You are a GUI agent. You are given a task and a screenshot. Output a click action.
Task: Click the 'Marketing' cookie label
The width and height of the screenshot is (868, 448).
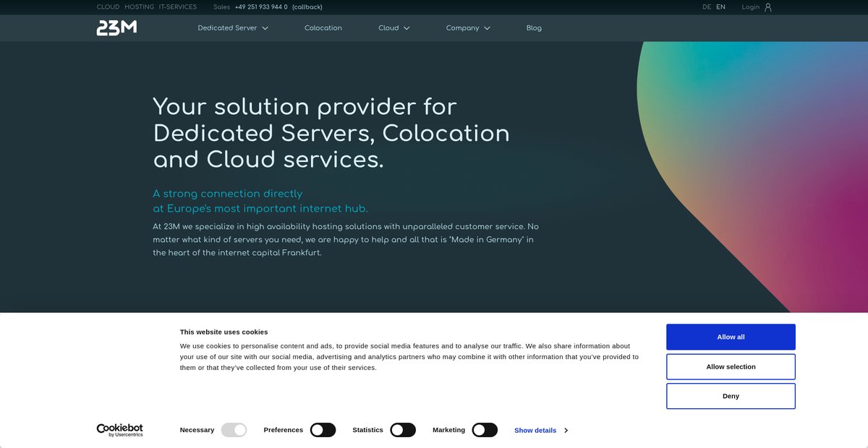pyautogui.click(x=448, y=430)
